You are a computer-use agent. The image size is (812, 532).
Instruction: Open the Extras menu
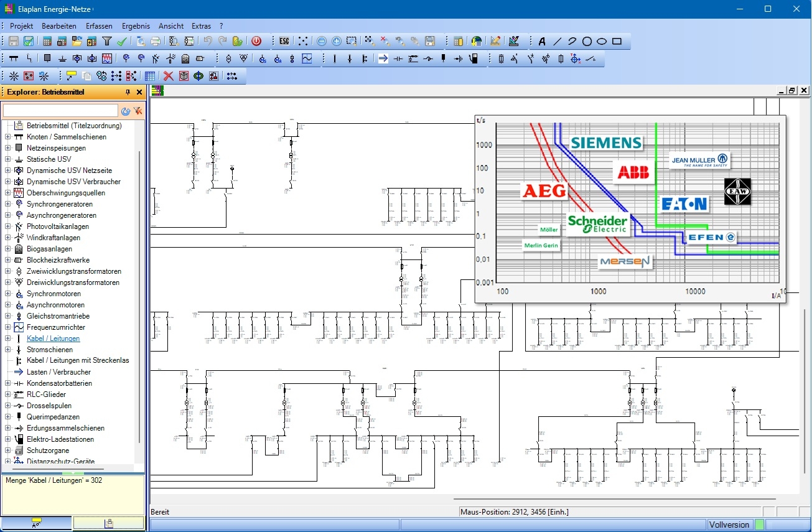201,26
